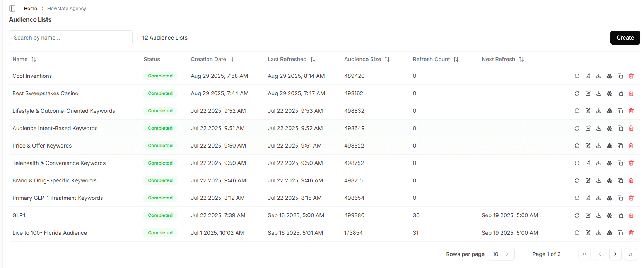Sort table by Name column
Image resolution: width=644 pixels, height=268 pixels.
(24, 59)
